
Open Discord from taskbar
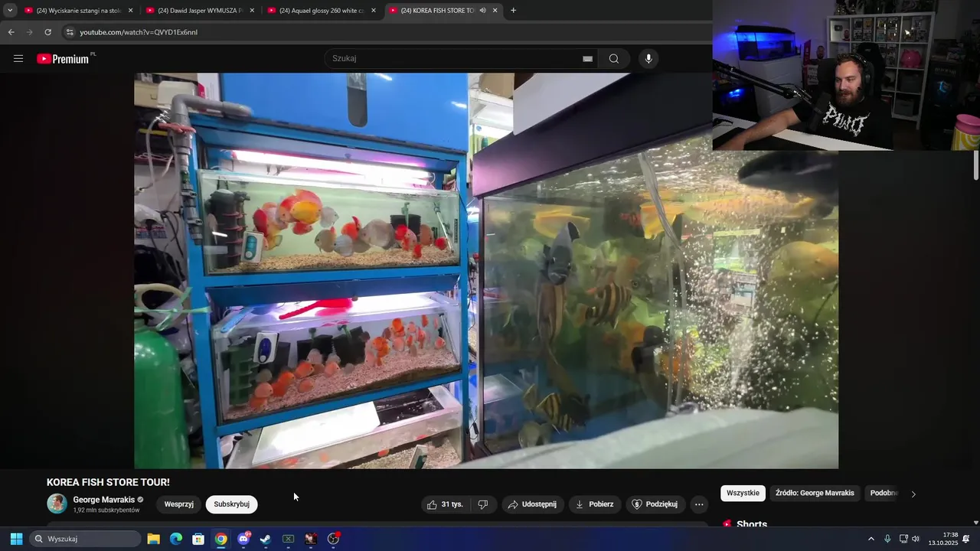[243, 539]
